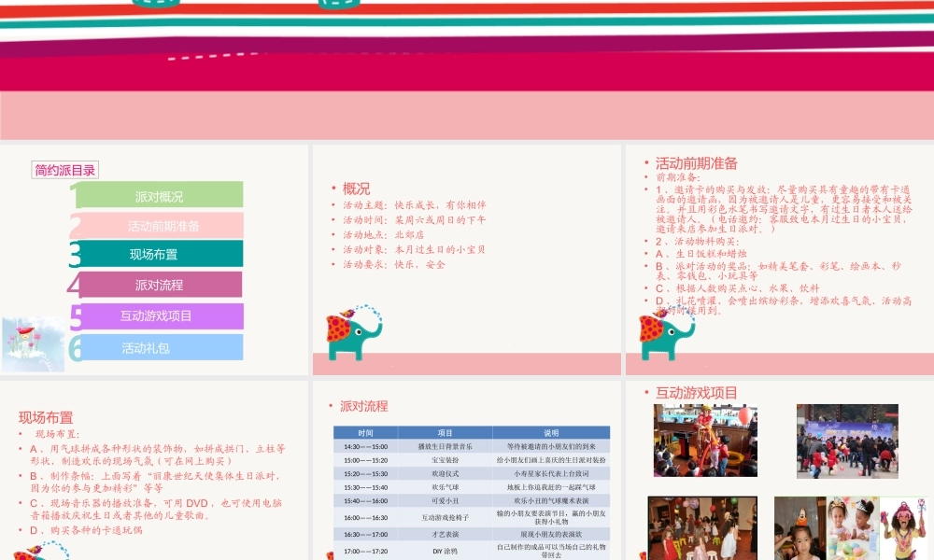Click the 简约派目录 title box

pyautogui.click(x=65, y=170)
